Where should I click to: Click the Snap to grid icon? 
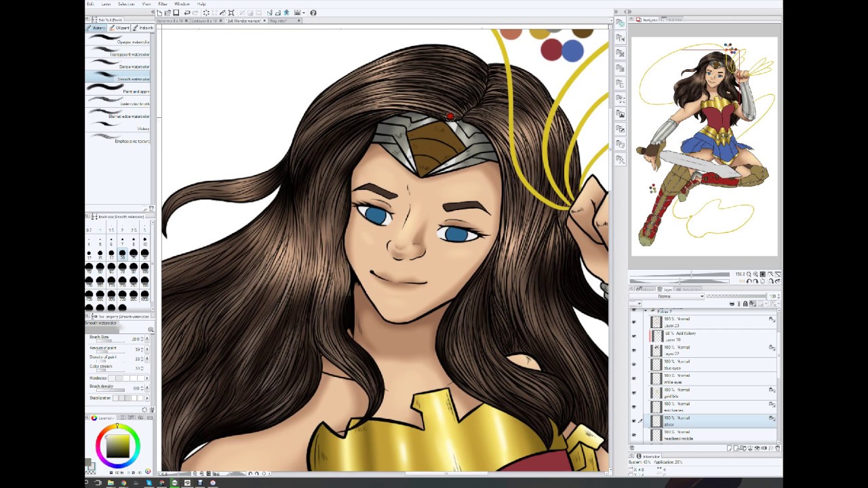pyautogui.click(x=287, y=12)
